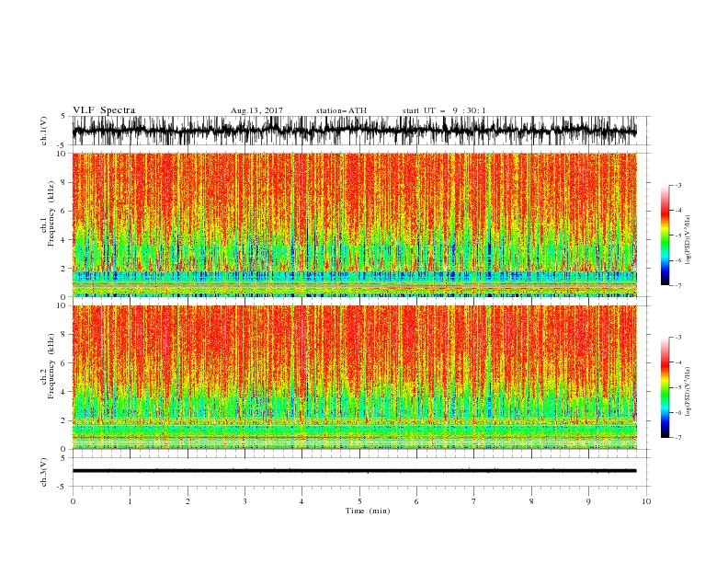Screen dimensions: 728x563
Task: Click the lower color bar's log(PSD) label
Action: click(x=688, y=391)
